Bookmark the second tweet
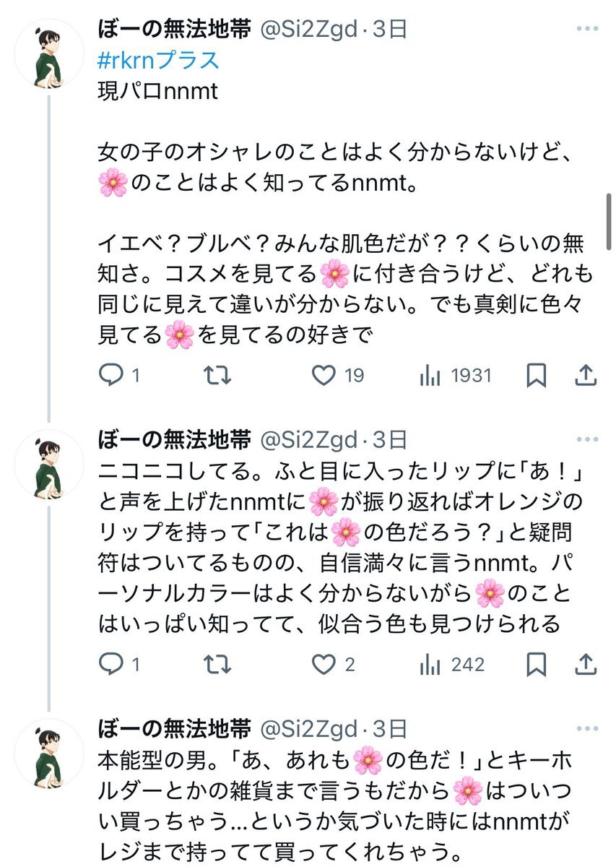This screenshot has width=616, height=867. (x=536, y=665)
